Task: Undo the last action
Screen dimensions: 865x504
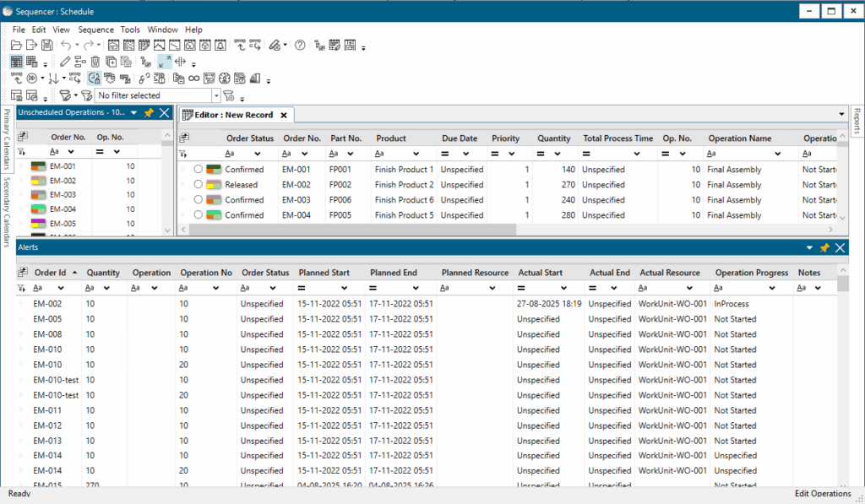Action: pyautogui.click(x=65, y=45)
